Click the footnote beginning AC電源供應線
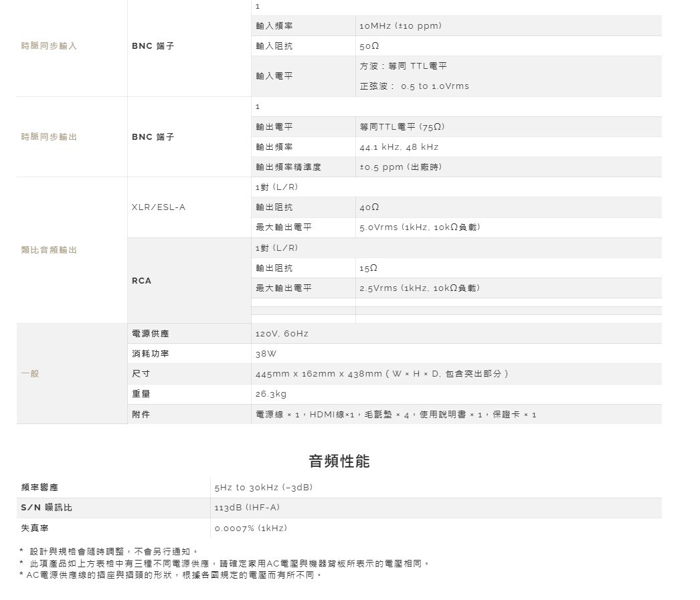The image size is (700, 600). pyautogui.click(x=171, y=575)
